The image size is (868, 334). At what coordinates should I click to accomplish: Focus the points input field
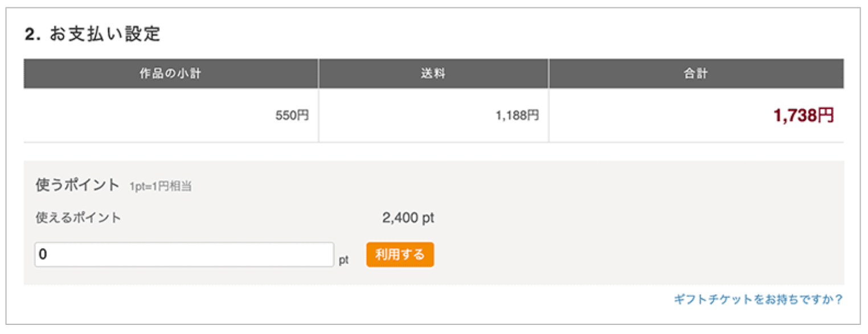click(184, 255)
